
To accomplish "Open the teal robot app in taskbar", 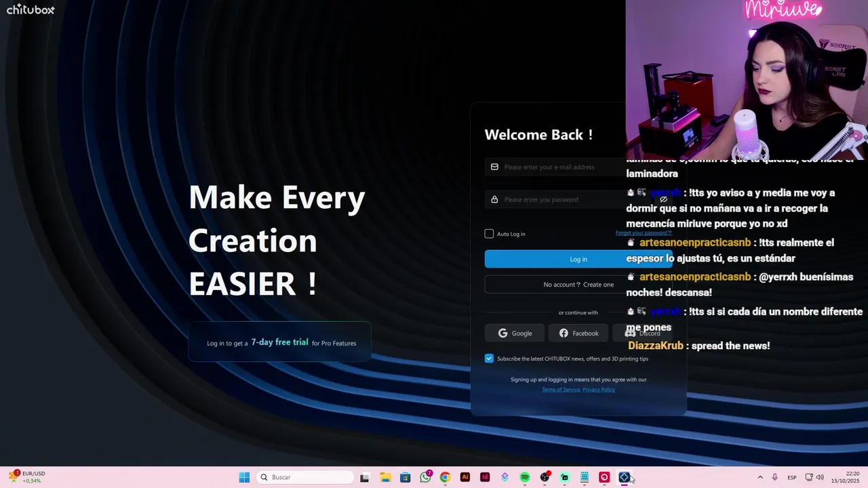I will (564, 477).
